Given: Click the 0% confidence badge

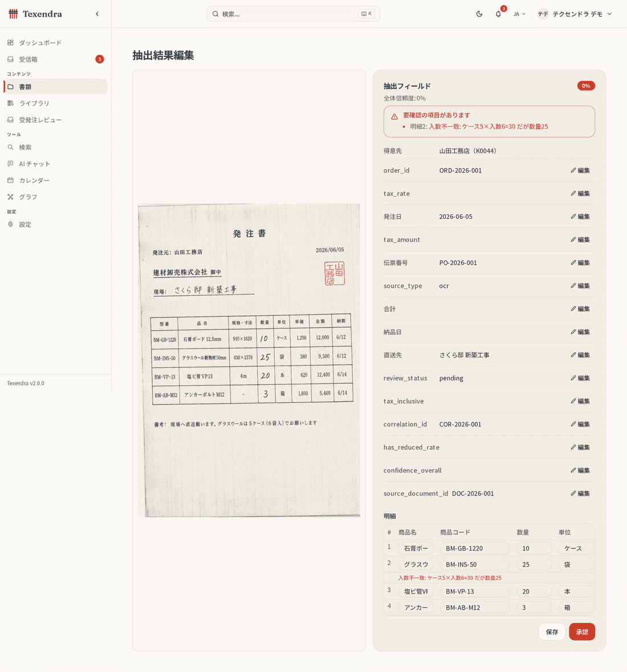Looking at the screenshot, I should pyautogui.click(x=586, y=85).
